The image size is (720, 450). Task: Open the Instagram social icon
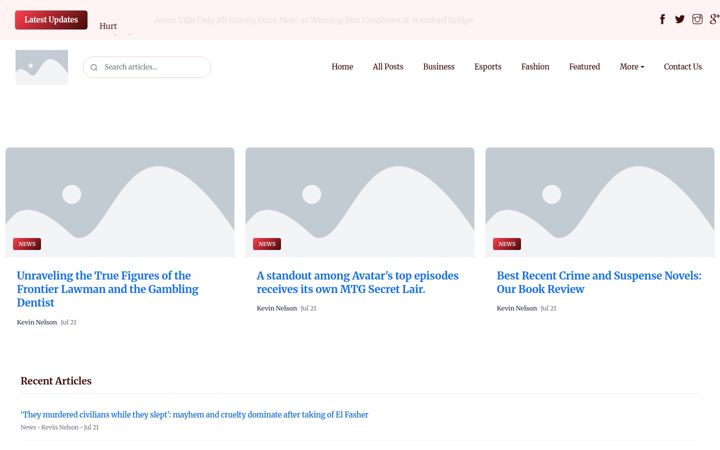coord(697,19)
